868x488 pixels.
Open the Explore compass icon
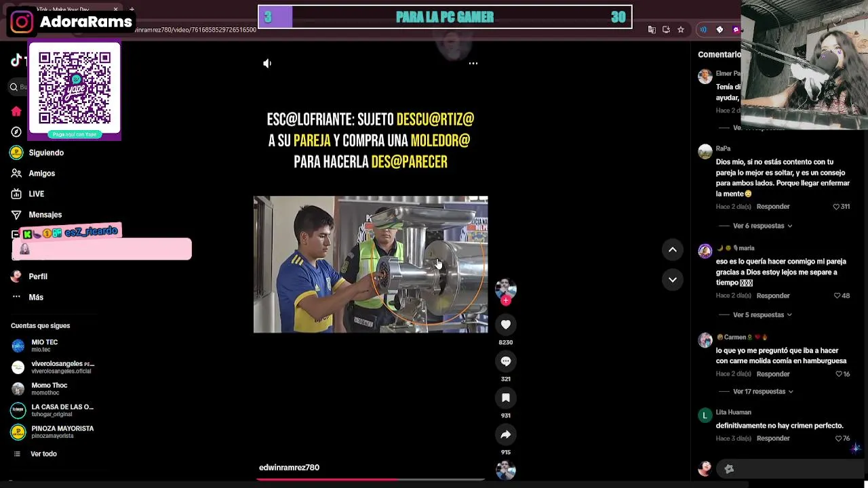[16, 131]
